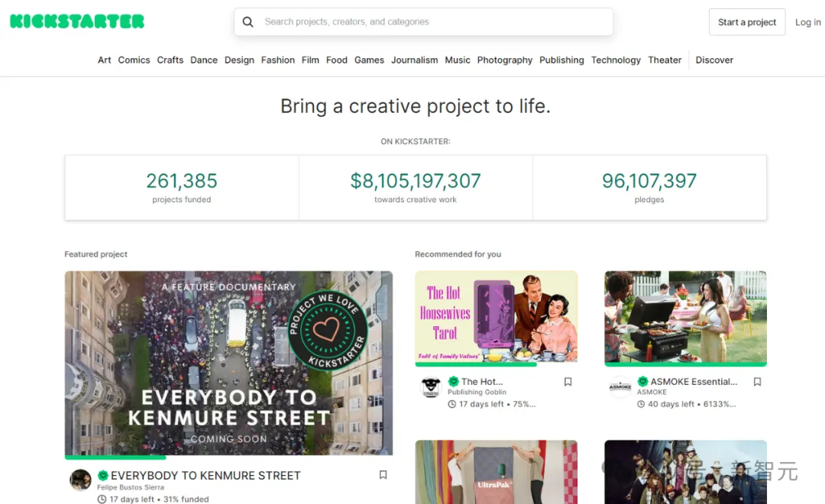The width and height of the screenshot is (825, 504).
Task: Open the Comics category
Action: point(134,60)
